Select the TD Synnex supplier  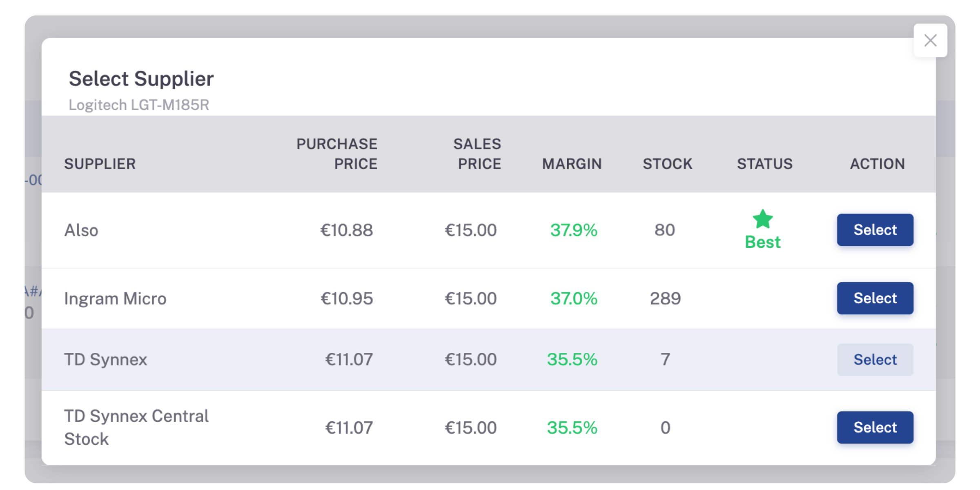point(875,360)
